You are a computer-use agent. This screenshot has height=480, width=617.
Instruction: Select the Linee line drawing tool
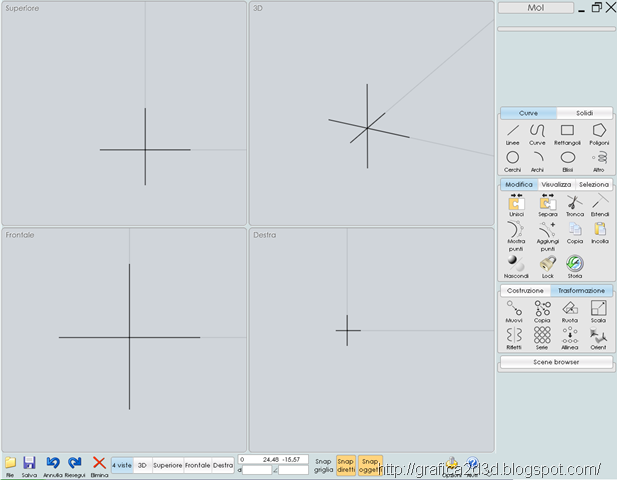click(x=513, y=134)
